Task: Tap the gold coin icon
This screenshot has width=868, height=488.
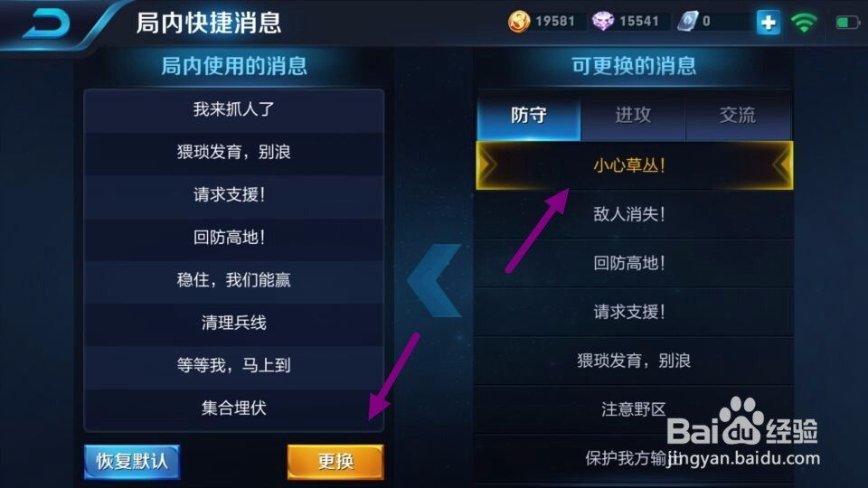Action: (x=519, y=22)
